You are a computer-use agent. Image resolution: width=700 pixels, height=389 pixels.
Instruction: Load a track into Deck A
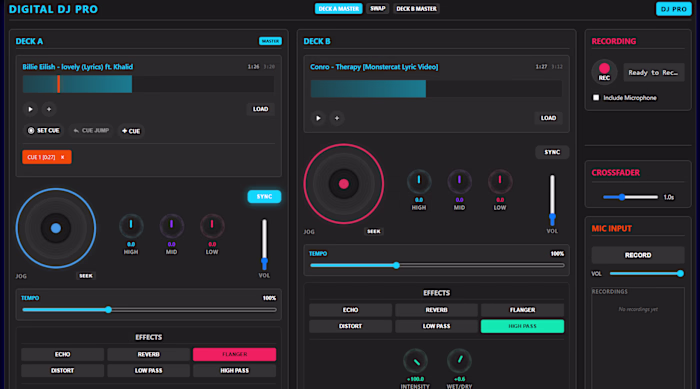260,109
